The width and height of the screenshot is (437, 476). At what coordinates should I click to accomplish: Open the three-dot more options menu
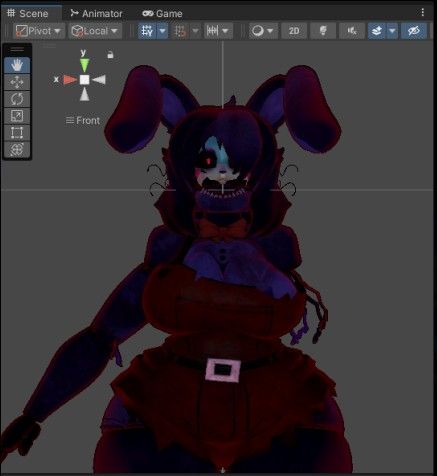pos(423,13)
